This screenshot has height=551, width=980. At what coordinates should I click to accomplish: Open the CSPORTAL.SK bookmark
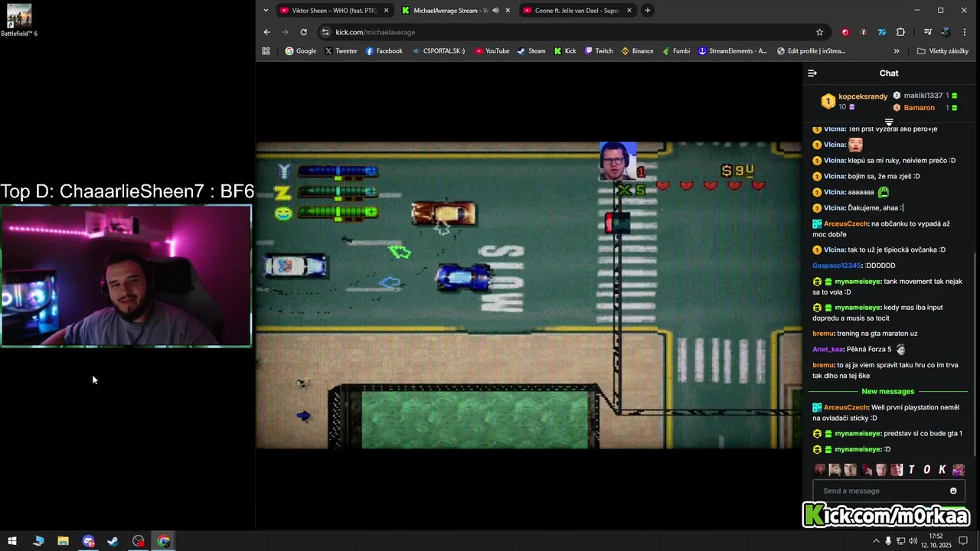click(438, 51)
